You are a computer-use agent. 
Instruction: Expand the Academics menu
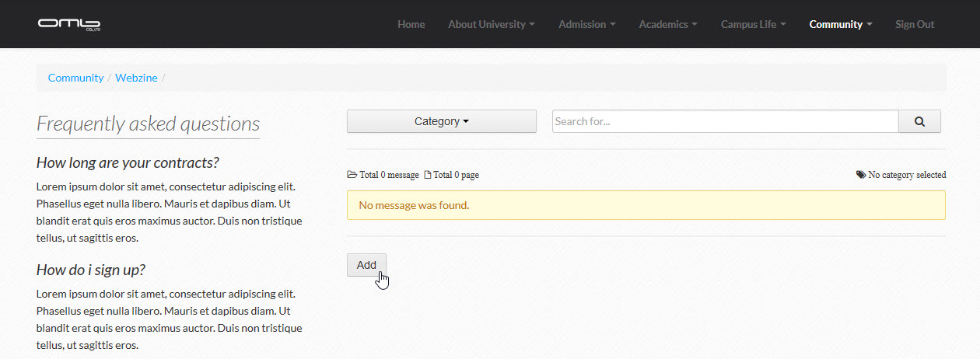coord(668,24)
